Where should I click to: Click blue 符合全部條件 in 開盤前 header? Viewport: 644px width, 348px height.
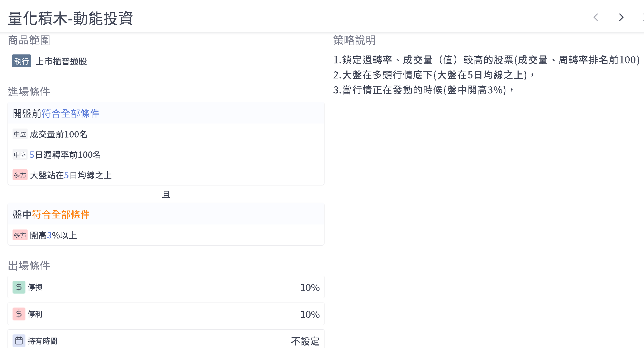[70, 113]
